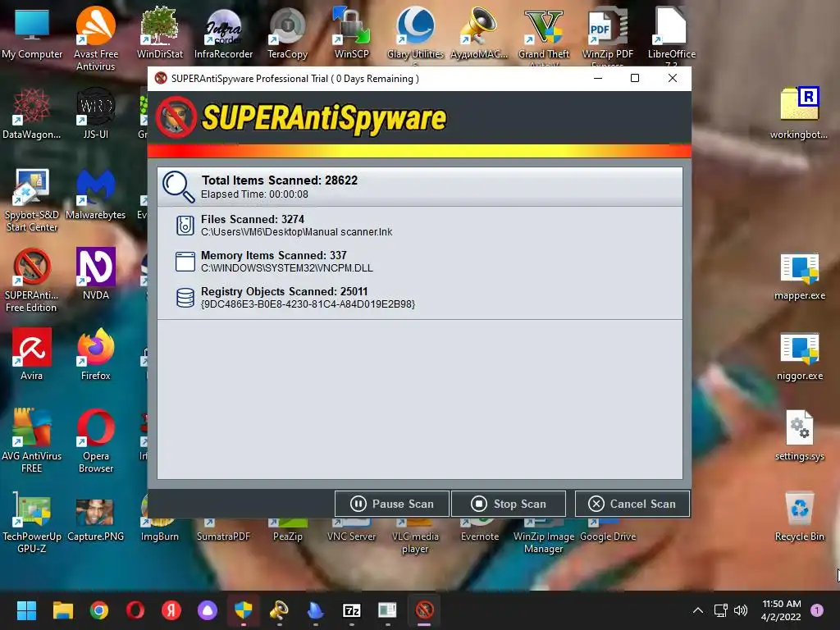840x630 pixels.
Task: Cancel the scan in progress
Action: pos(632,504)
